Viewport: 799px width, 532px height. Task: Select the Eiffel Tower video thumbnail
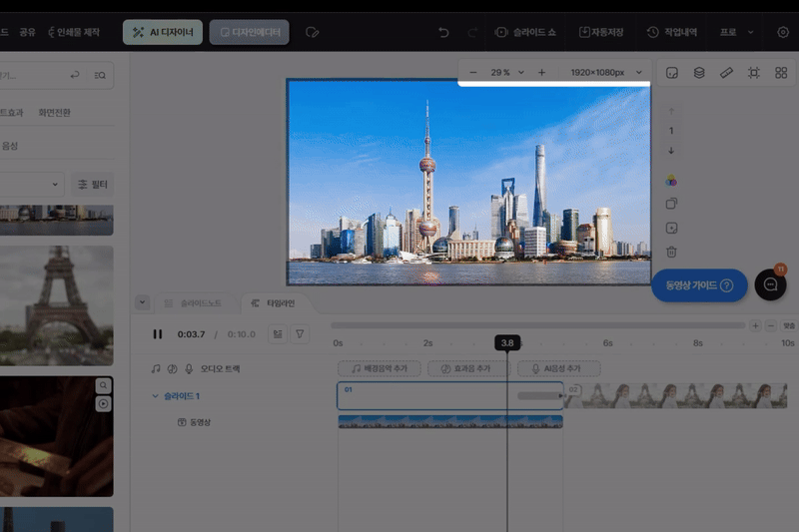coord(56,297)
